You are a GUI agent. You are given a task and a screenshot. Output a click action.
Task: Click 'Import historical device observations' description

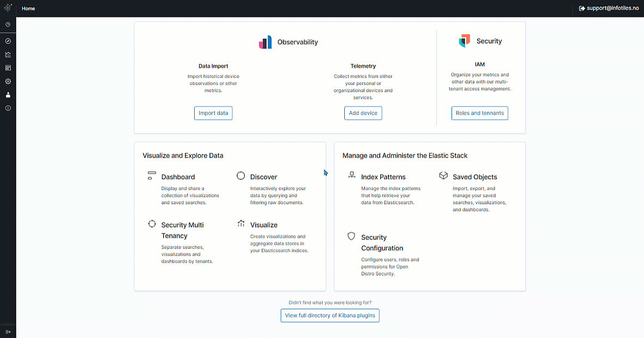point(213,83)
